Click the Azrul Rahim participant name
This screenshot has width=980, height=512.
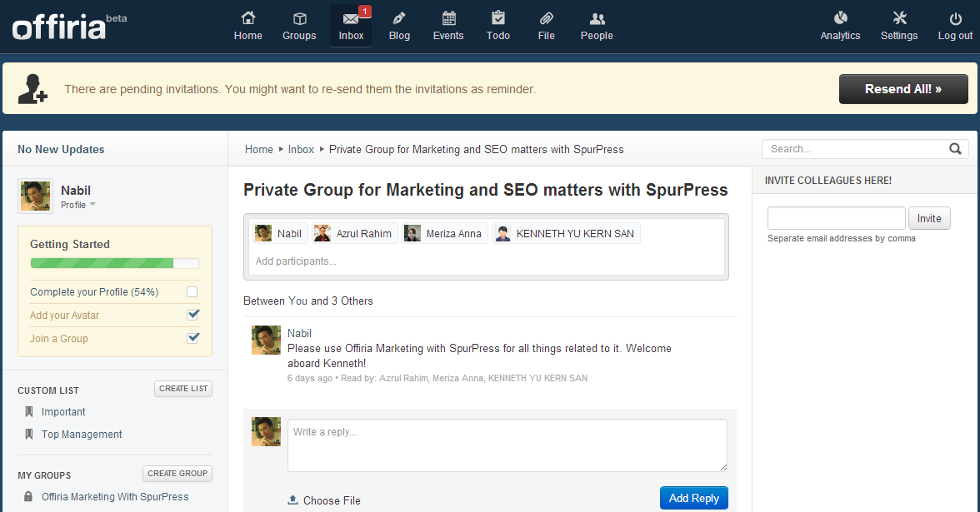(363, 233)
